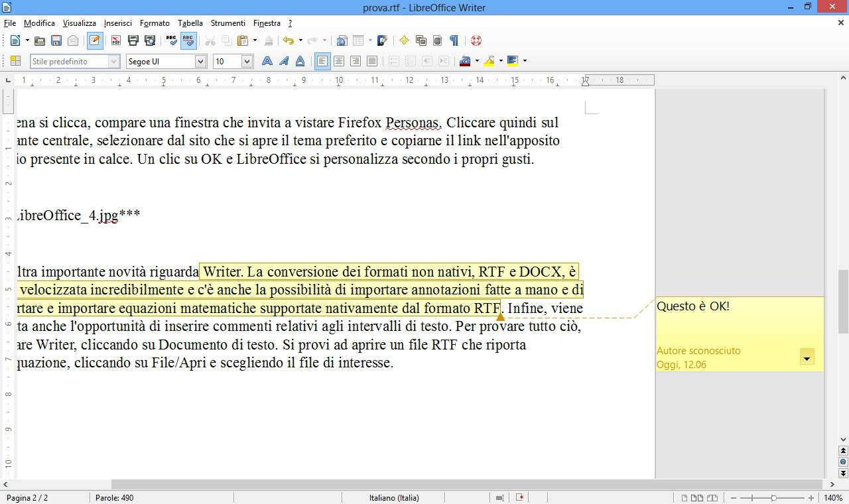Click the Undo arrow icon
The height and width of the screenshot is (504, 849).
(288, 40)
